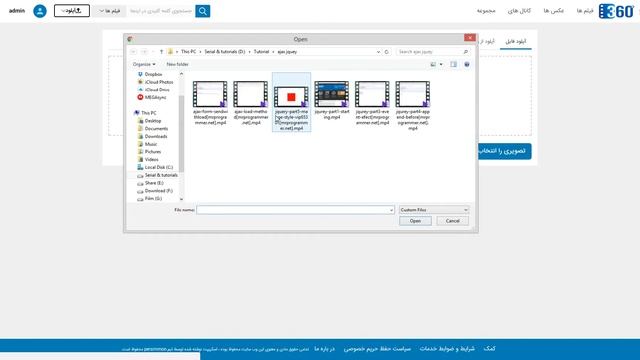
Task: Select the jquery-part1-starting.mp4 file
Action: tap(332, 100)
